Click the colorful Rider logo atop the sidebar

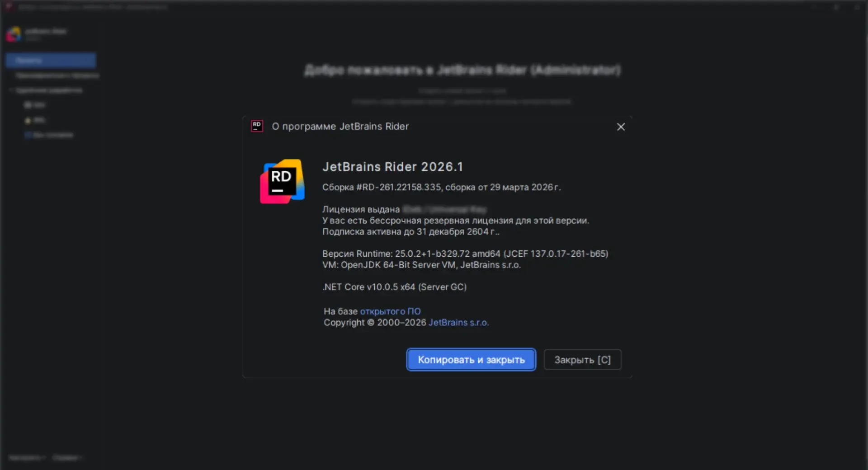coord(14,34)
